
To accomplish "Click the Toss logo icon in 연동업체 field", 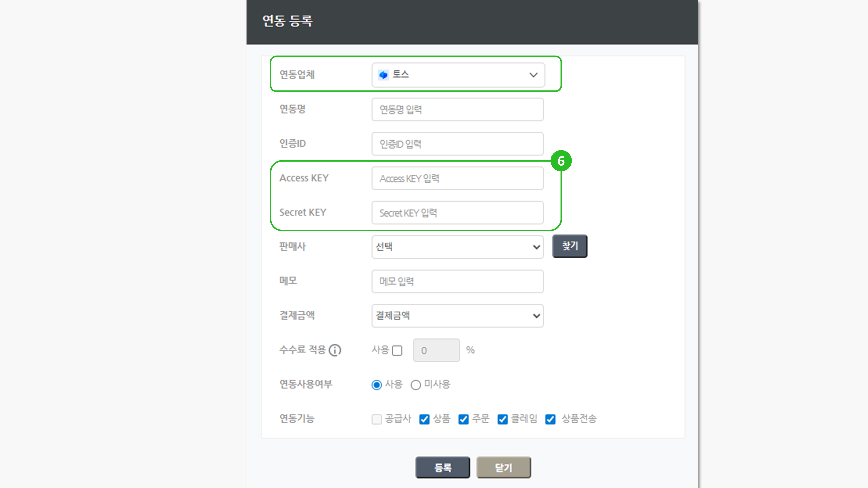I will [383, 75].
